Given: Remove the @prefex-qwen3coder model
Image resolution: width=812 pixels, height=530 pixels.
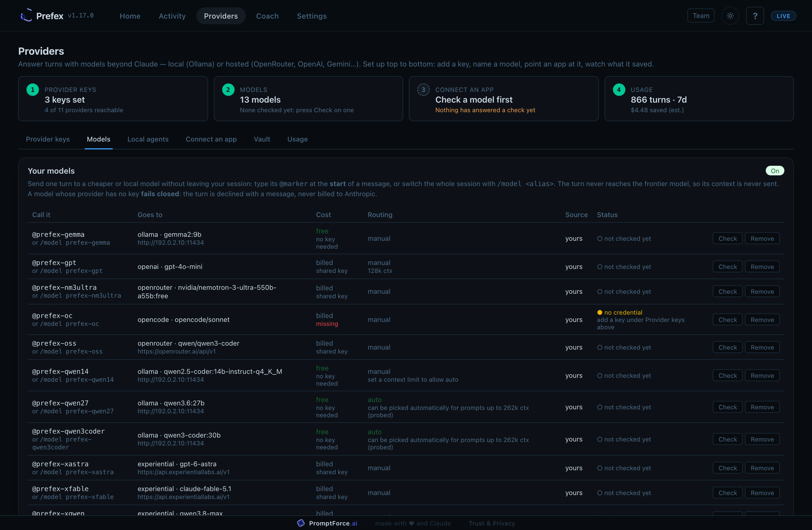Looking at the screenshot, I should coord(762,439).
